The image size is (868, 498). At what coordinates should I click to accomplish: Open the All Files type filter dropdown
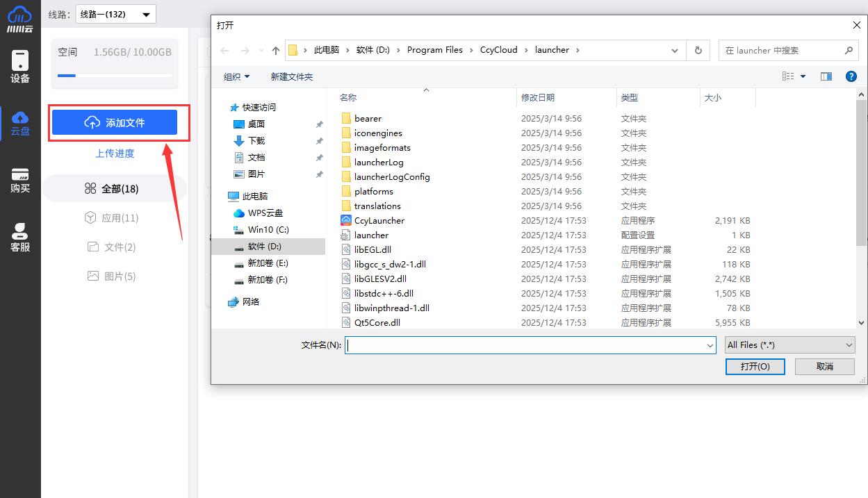[789, 345]
